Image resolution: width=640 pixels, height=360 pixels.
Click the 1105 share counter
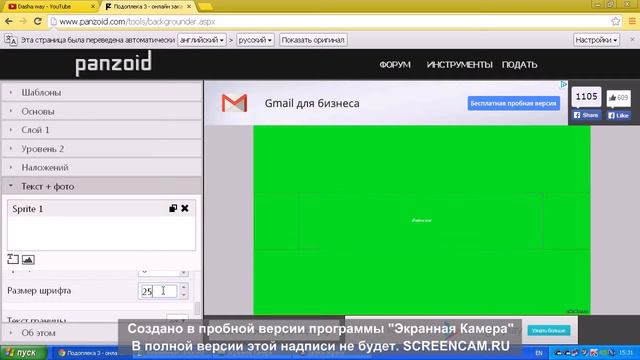coord(587,97)
